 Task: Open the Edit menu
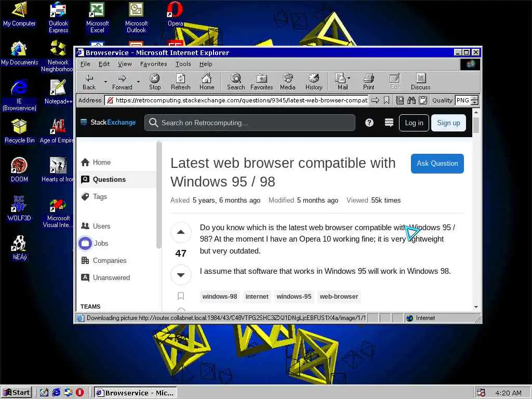coord(104,64)
